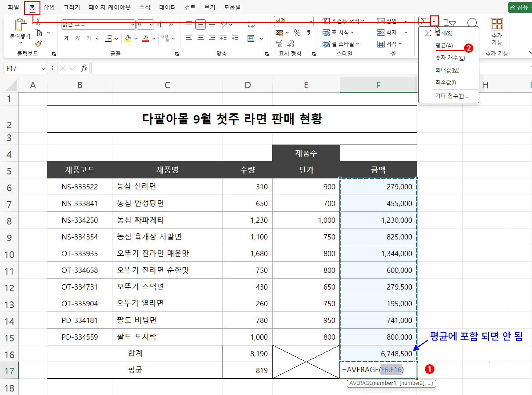Click the cell containing 6,748,500

378,354
